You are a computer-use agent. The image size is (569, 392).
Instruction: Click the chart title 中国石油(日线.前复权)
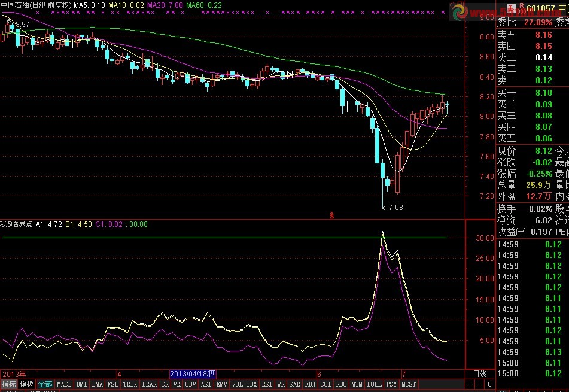coord(36,5)
